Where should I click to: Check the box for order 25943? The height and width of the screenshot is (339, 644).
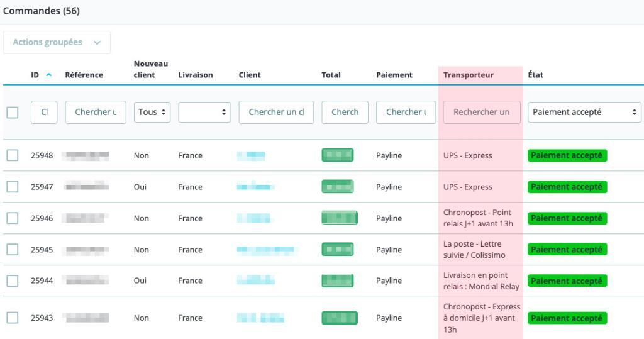(13, 318)
